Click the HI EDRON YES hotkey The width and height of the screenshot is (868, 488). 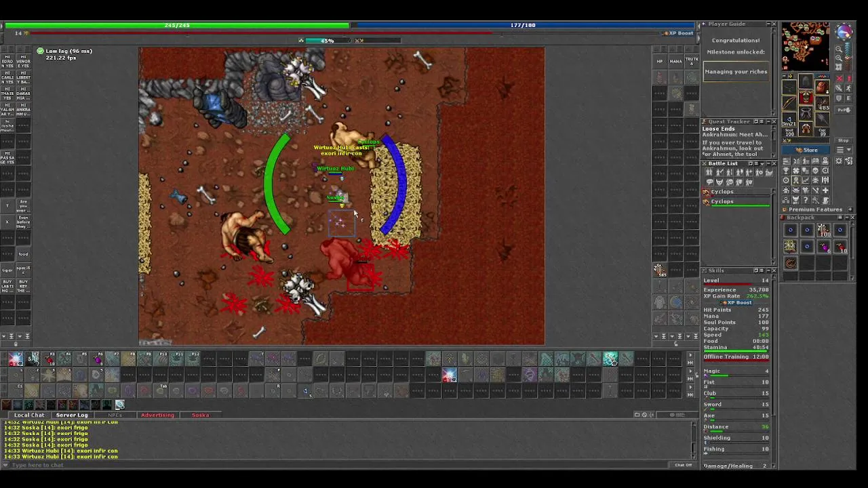(x=7, y=61)
